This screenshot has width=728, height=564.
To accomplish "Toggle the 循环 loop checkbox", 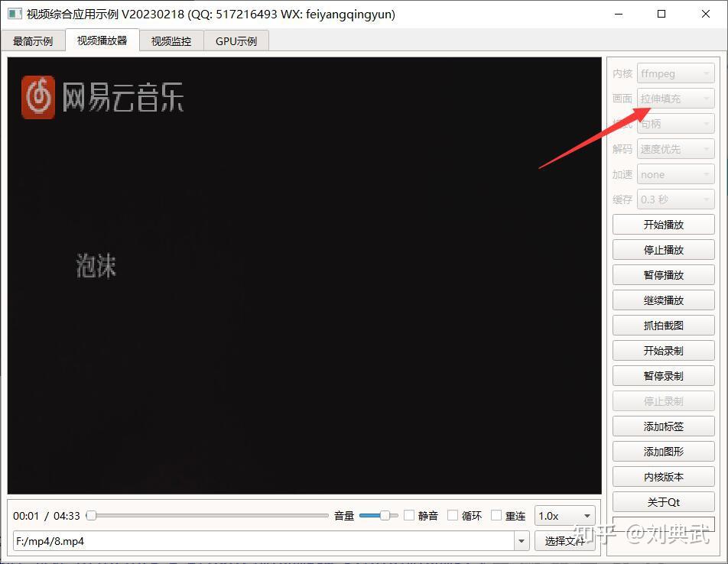I will pos(453,515).
